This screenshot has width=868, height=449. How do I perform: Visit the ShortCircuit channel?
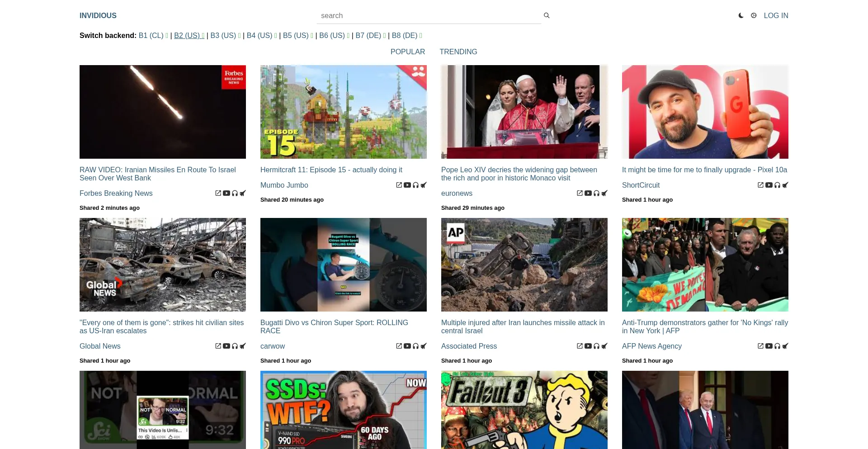[641, 185]
